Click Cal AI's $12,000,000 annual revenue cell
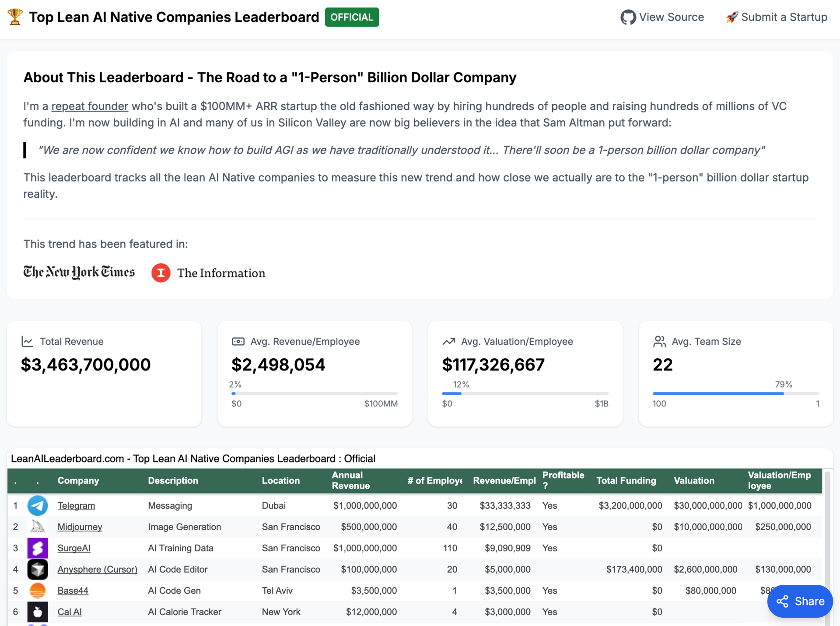The image size is (840, 626). 371,612
